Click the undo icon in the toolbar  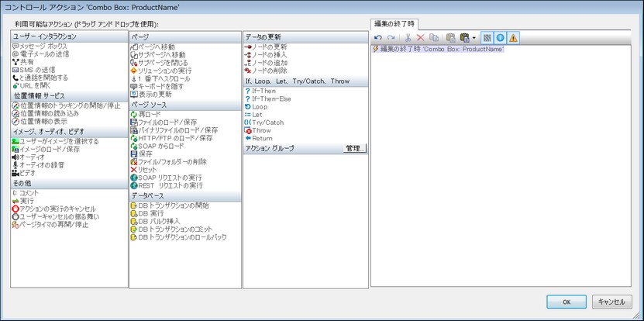tap(378, 37)
